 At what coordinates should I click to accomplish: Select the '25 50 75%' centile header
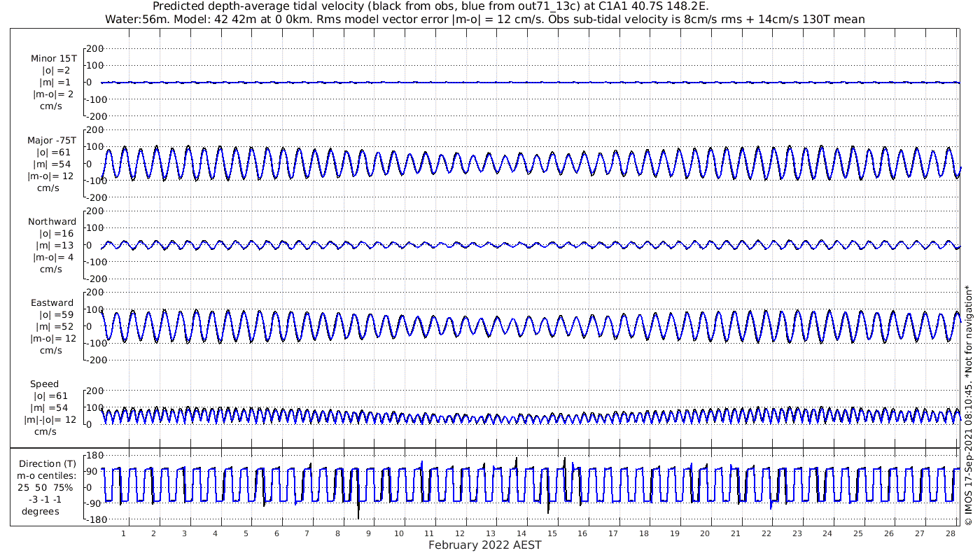pos(47,488)
